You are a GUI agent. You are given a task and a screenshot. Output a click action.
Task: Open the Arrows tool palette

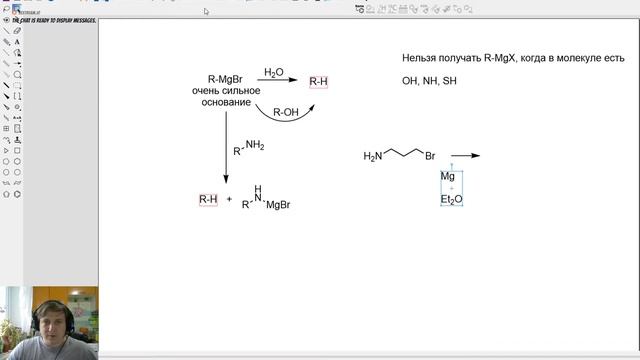[17, 64]
